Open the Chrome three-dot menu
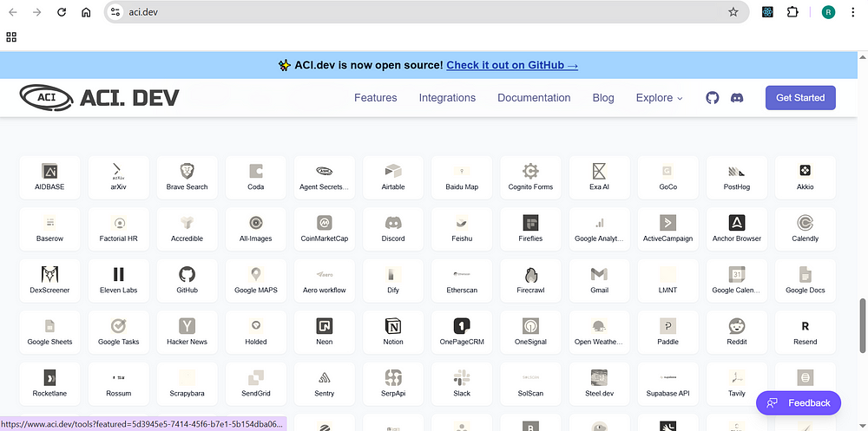 click(853, 12)
